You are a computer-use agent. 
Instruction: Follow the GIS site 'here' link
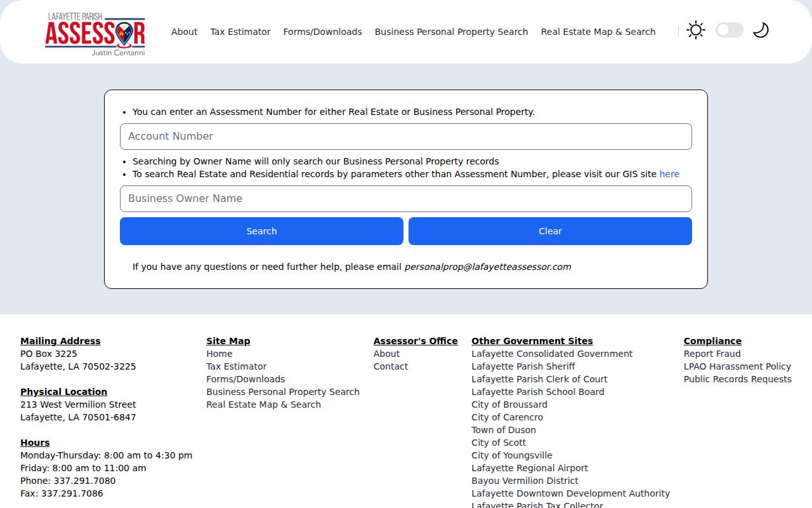(x=669, y=174)
